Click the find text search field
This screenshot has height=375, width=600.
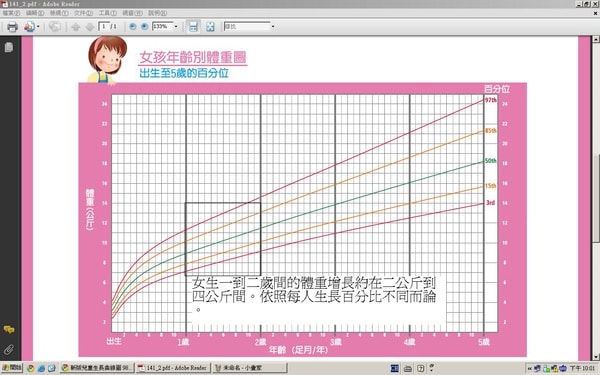click(x=247, y=26)
